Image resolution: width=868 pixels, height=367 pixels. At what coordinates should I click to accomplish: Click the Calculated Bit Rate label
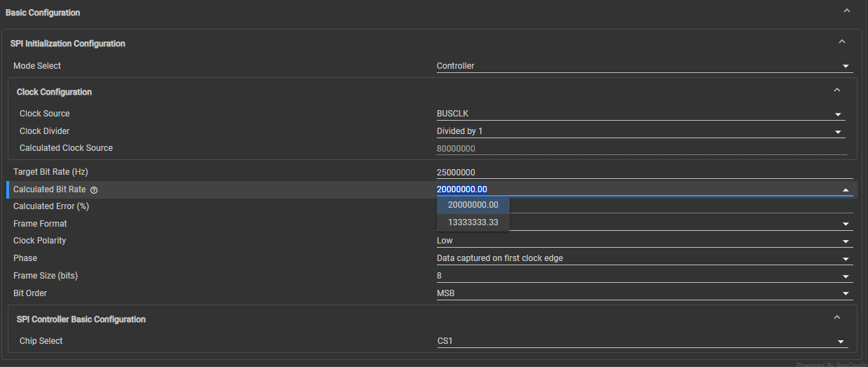[x=50, y=189]
